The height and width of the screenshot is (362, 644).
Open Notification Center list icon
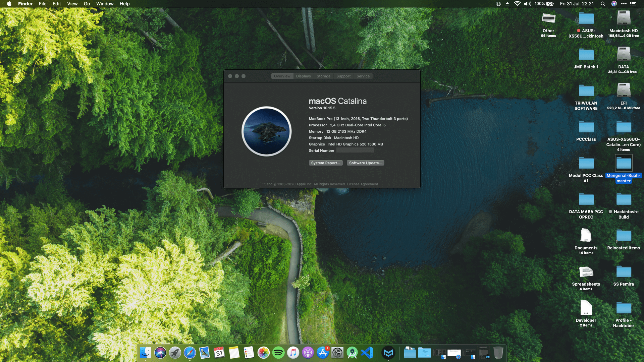point(633,4)
